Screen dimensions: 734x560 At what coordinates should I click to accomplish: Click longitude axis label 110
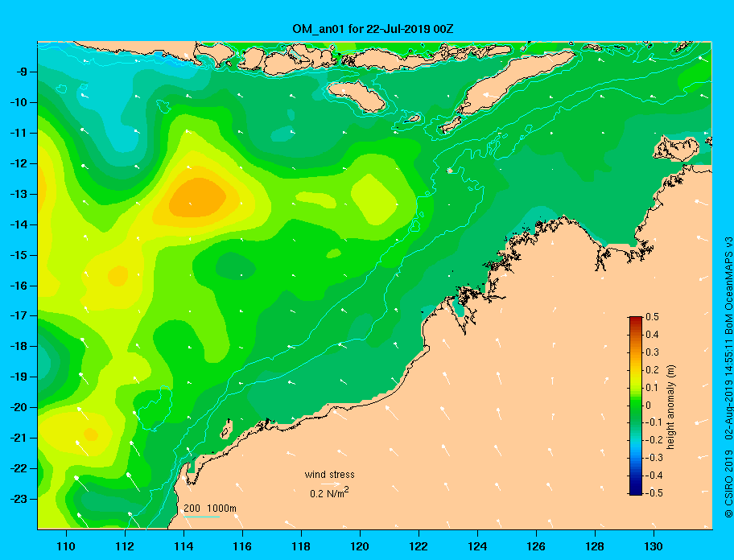coord(66,546)
